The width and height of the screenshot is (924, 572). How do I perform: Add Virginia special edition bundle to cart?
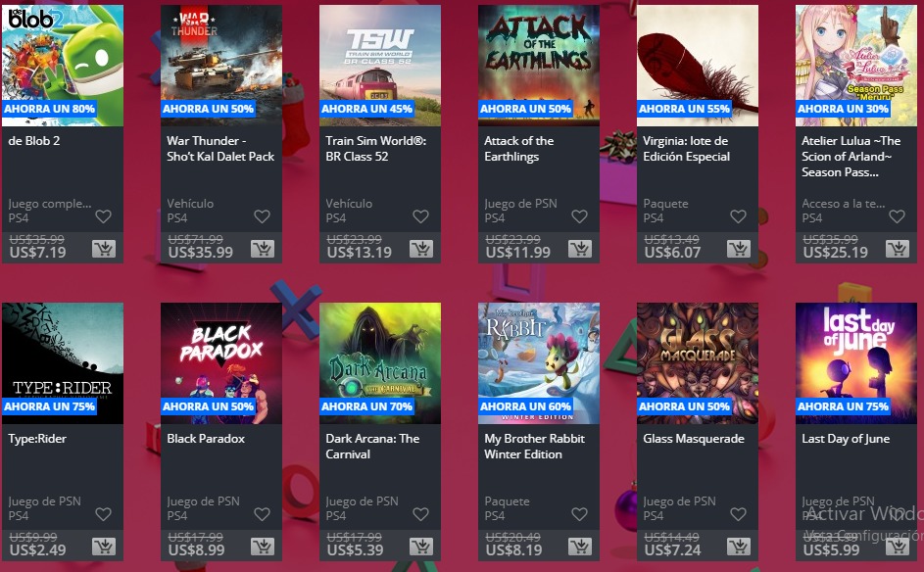point(739,249)
